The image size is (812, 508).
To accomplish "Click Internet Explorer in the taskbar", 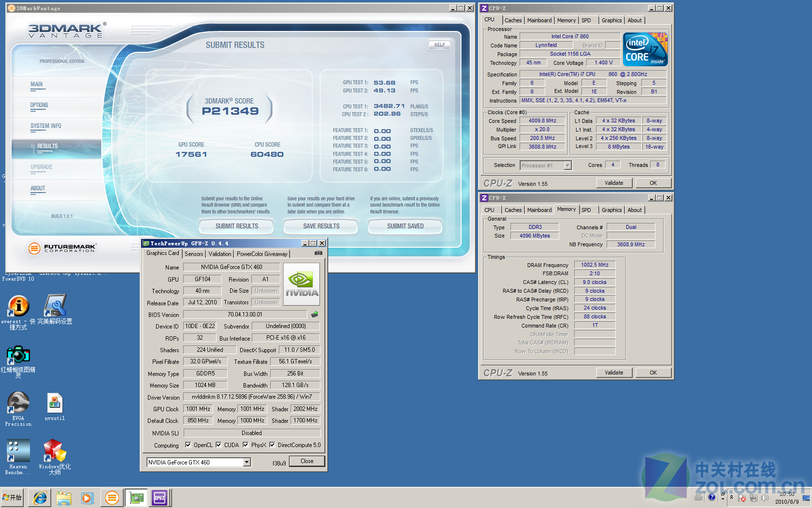I will pos(40,498).
